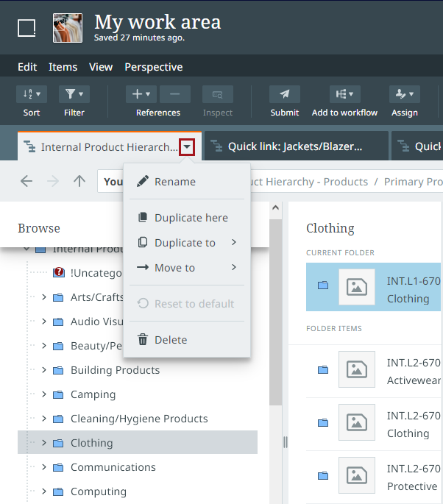
Task: Click the Assign toolbar icon
Action: (404, 94)
